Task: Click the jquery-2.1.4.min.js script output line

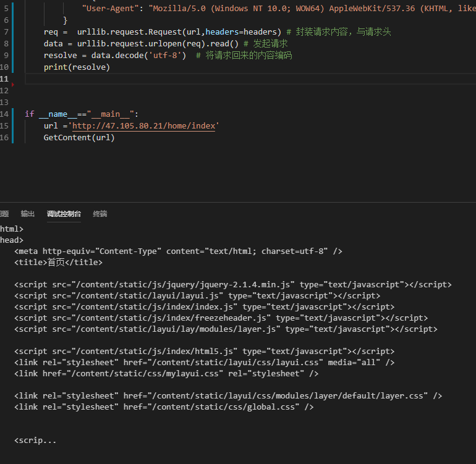Action: 233,285
